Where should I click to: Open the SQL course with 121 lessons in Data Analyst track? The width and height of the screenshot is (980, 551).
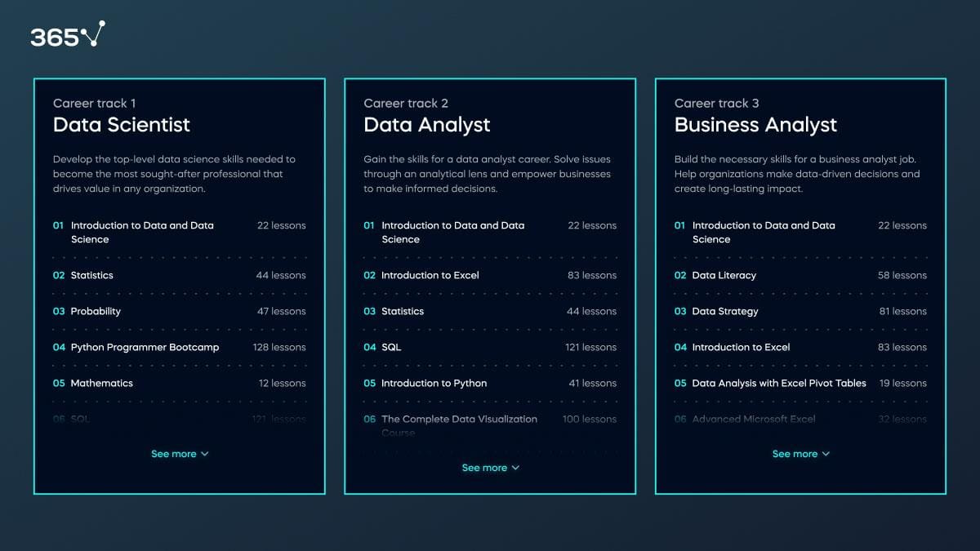click(391, 347)
